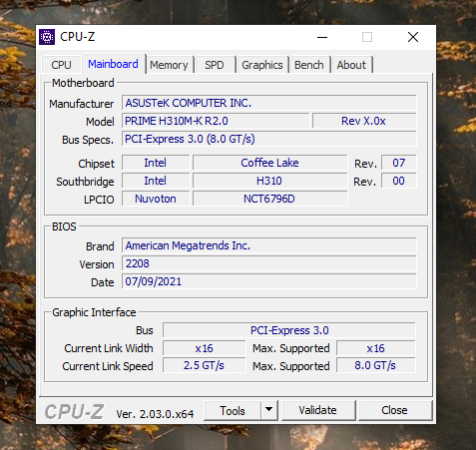Expand the Tools dropdown arrow
The image size is (476, 450).
click(269, 411)
